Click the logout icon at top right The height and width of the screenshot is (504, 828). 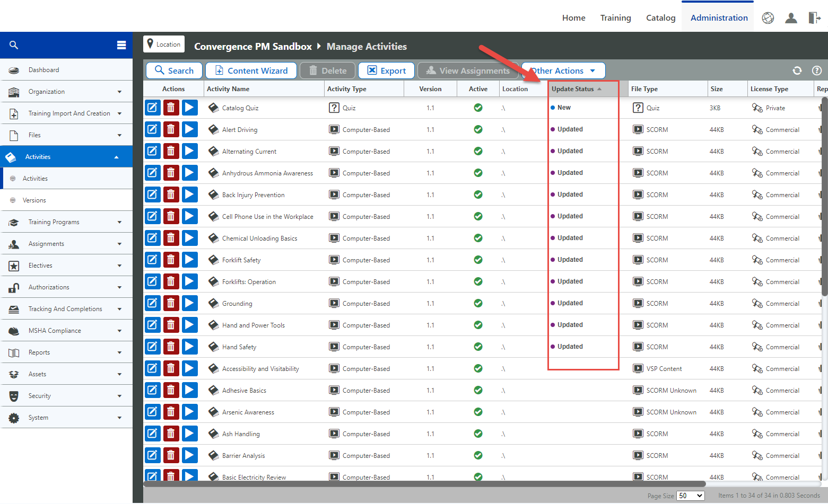[815, 17]
